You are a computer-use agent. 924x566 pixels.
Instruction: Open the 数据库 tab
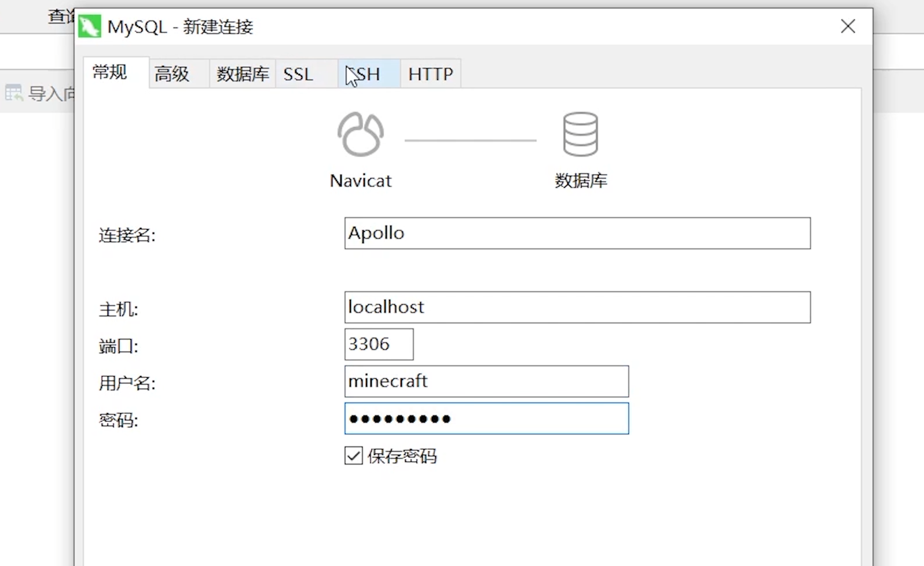243,73
